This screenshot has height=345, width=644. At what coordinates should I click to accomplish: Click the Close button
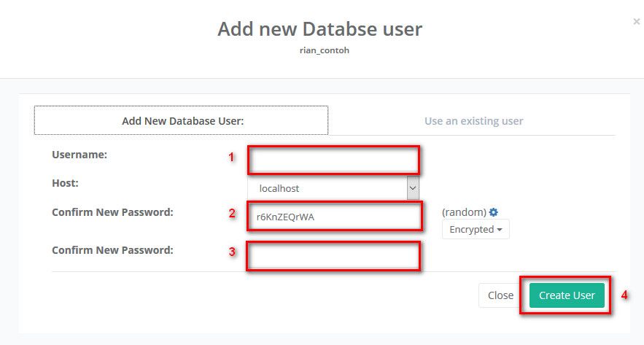500,295
